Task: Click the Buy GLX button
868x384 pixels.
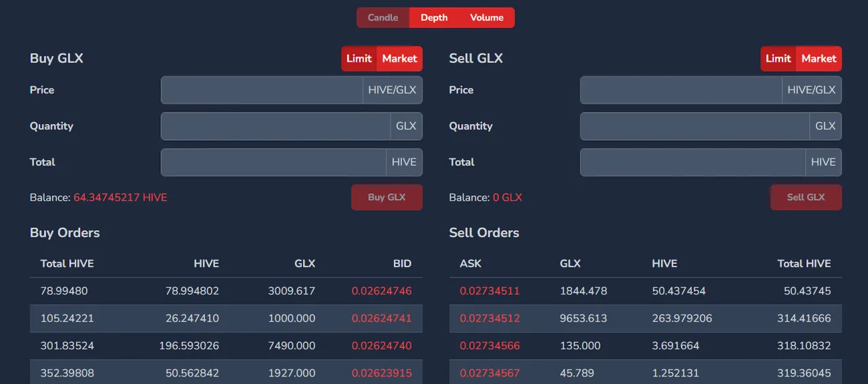Action: (387, 197)
